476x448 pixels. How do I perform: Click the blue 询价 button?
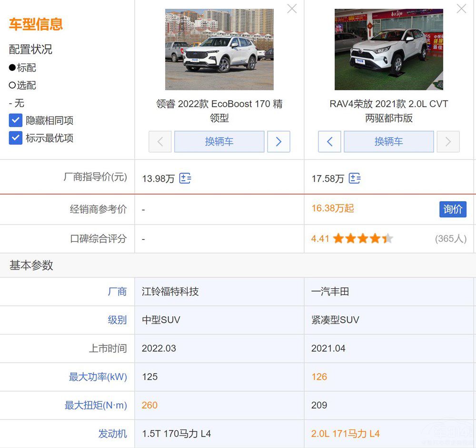453,209
